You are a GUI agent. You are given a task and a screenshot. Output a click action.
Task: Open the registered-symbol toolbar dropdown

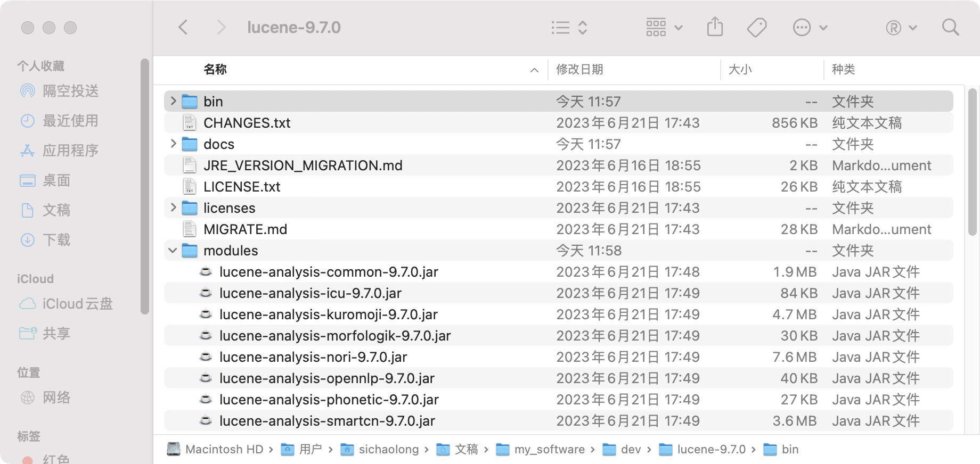[901, 27]
